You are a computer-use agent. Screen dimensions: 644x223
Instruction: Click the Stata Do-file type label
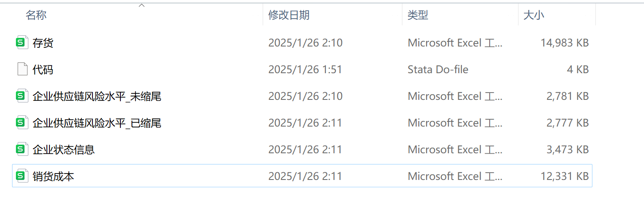click(438, 69)
